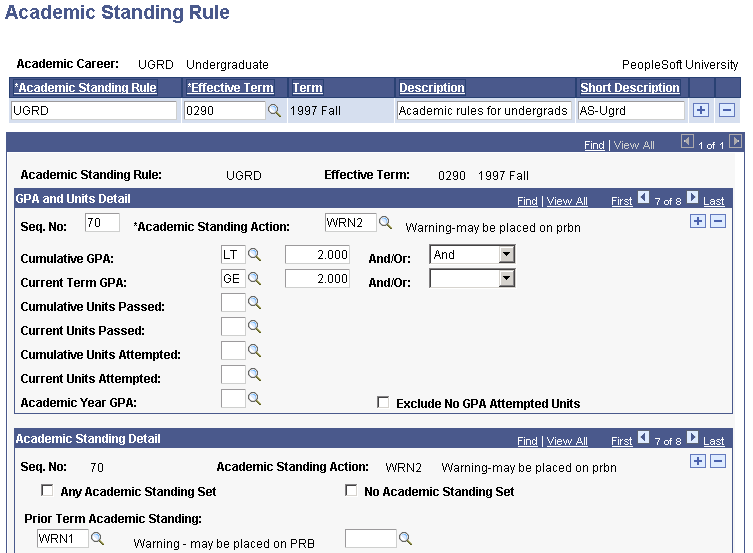The width and height of the screenshot is (753, 553).
Task: Show next row in Academic Standing Detail
Action: pyautogui.click(x=692, y=437)
